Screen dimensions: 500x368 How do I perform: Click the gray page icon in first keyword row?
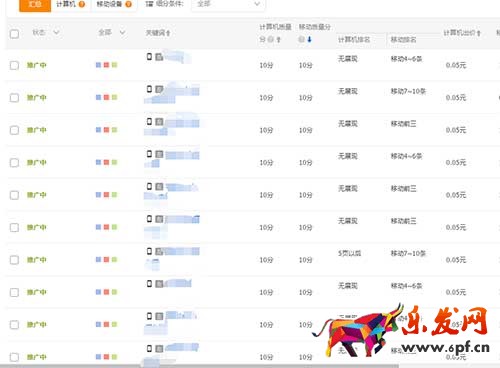159,57
